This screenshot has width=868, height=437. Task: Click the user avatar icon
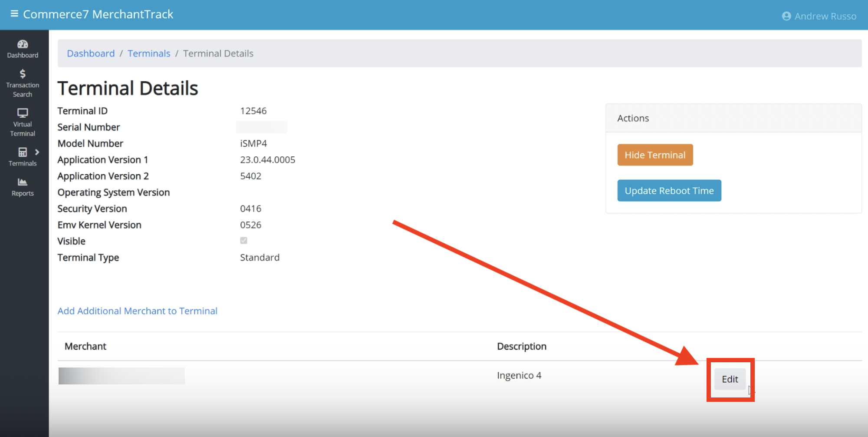[x=786, y=16]
